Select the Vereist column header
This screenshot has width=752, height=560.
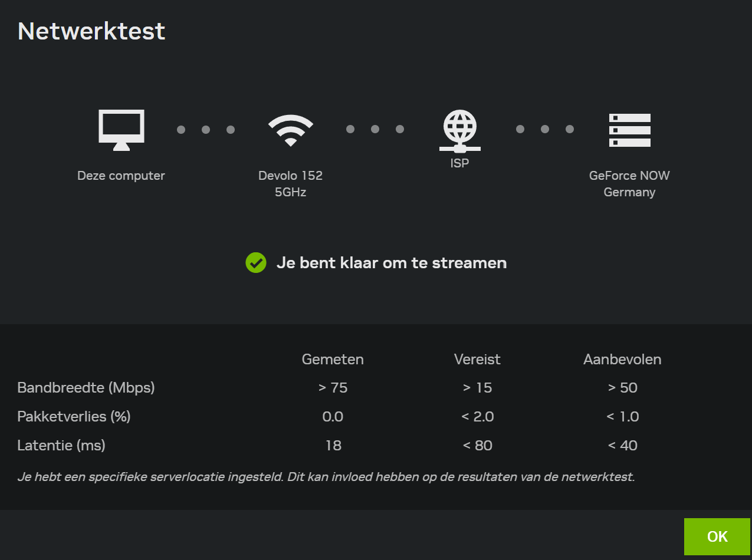(477, 359)
